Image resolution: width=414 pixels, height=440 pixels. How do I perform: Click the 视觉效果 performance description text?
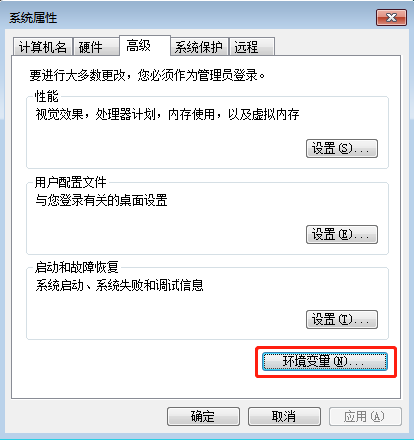coord(167,114)
